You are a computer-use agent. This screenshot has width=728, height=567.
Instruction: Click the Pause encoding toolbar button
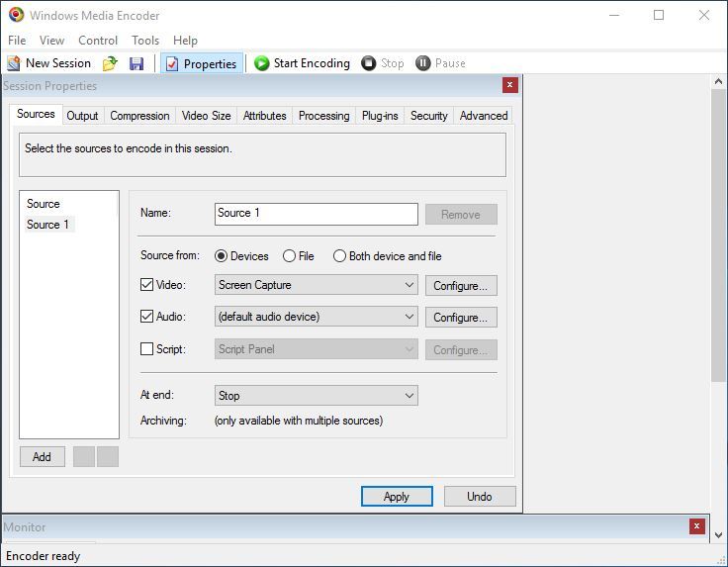(x=440, y=63)
